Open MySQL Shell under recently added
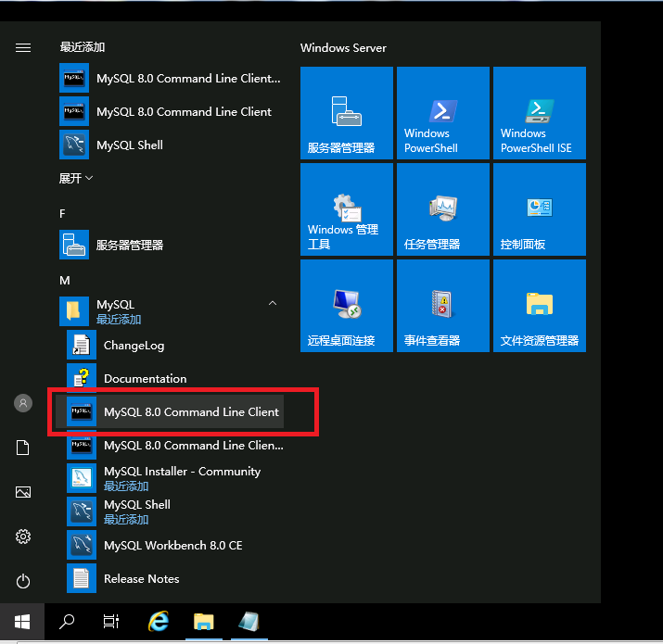 coord(172,145)
